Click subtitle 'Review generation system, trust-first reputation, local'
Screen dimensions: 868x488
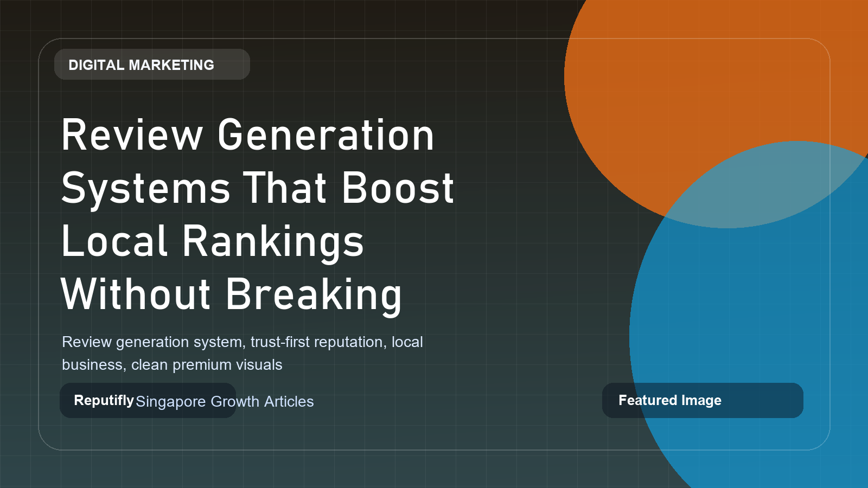coord(242,342)
